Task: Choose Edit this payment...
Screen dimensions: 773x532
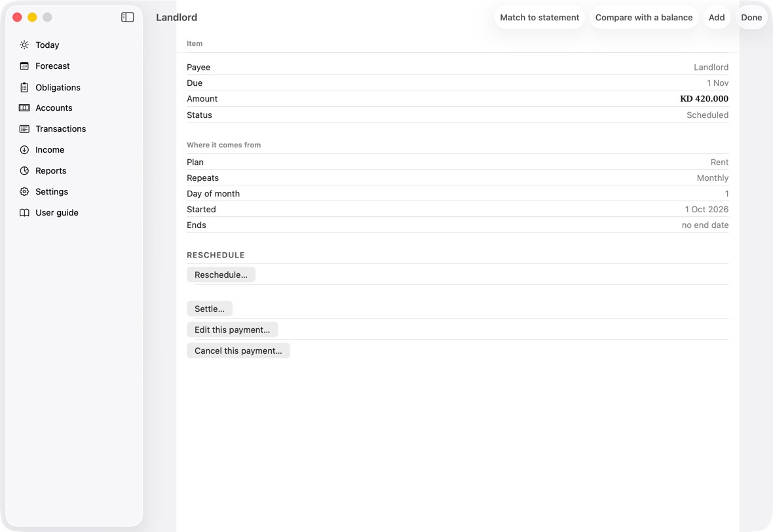Action: 232,330
